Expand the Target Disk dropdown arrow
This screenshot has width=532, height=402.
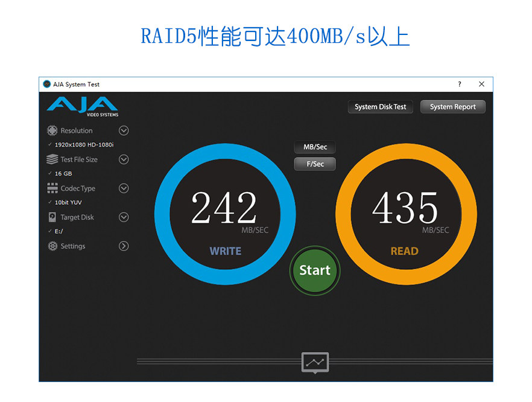pos(124,217)
